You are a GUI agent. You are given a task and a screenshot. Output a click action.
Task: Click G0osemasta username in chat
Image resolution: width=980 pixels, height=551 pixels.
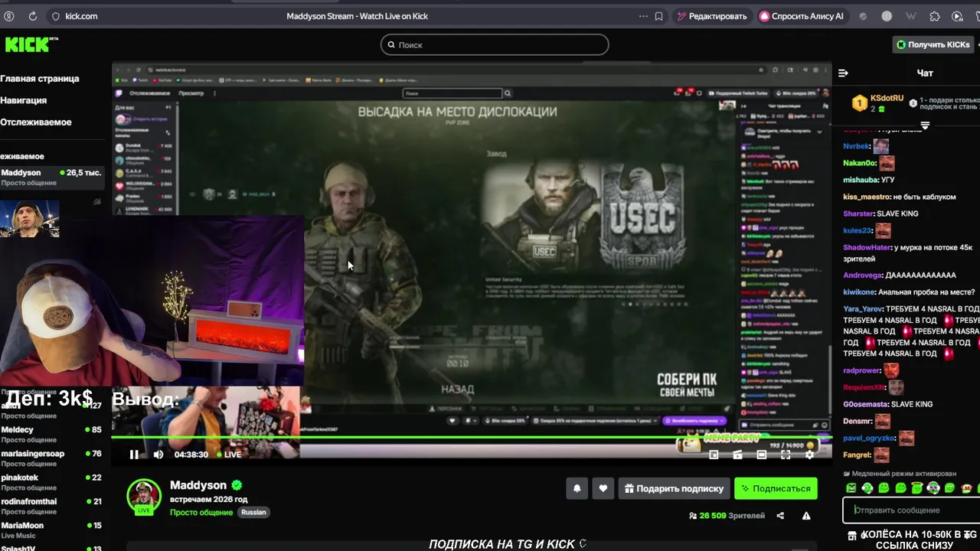[865, 404]
